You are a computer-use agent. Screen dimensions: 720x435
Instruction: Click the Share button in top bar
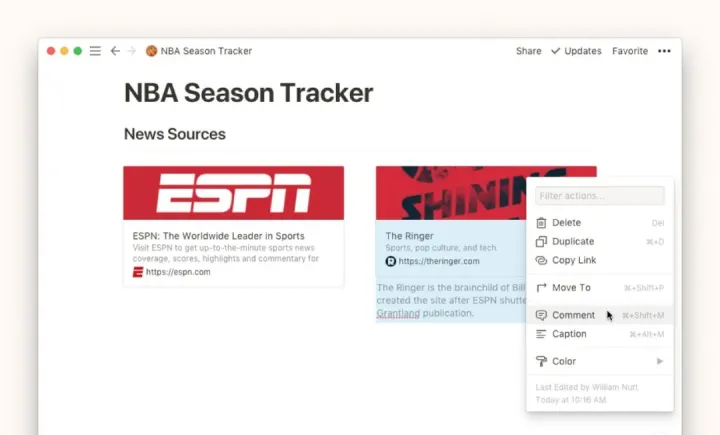coord(528,51)
